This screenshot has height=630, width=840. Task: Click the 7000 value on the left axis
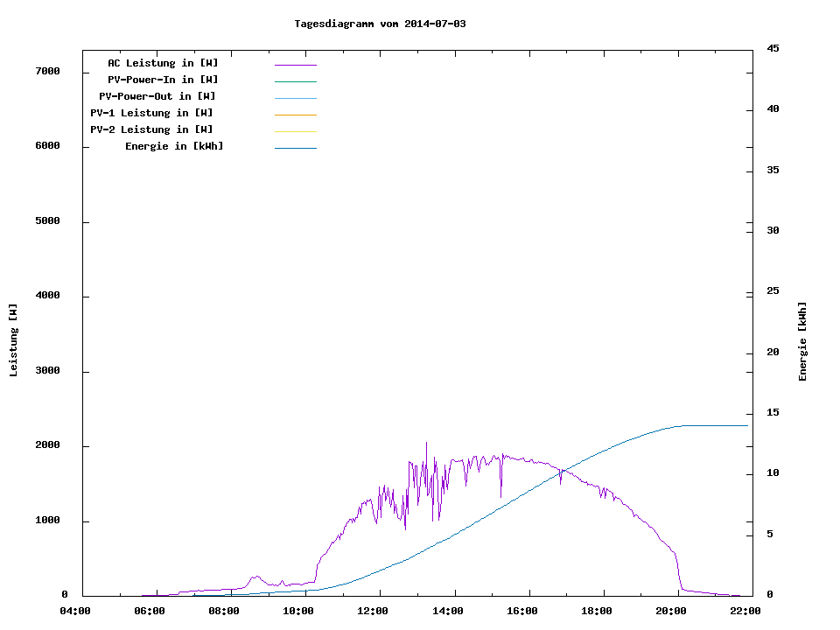[47, 71]
